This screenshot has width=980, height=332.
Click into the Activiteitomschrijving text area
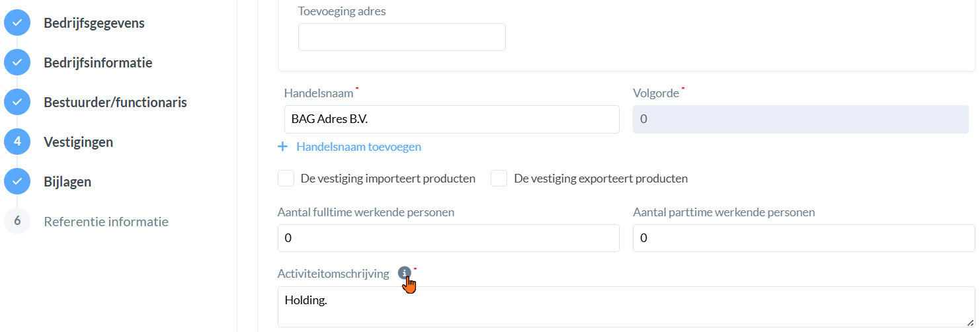point(626,307)
